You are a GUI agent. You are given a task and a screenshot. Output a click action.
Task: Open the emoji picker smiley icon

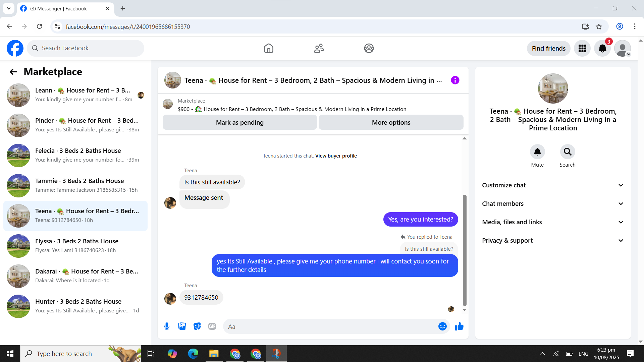pyautogui.click(x=442, y=326)
